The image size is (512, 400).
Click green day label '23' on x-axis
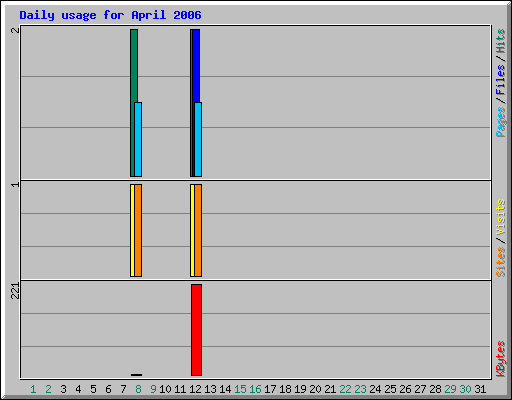coord(360,389)
